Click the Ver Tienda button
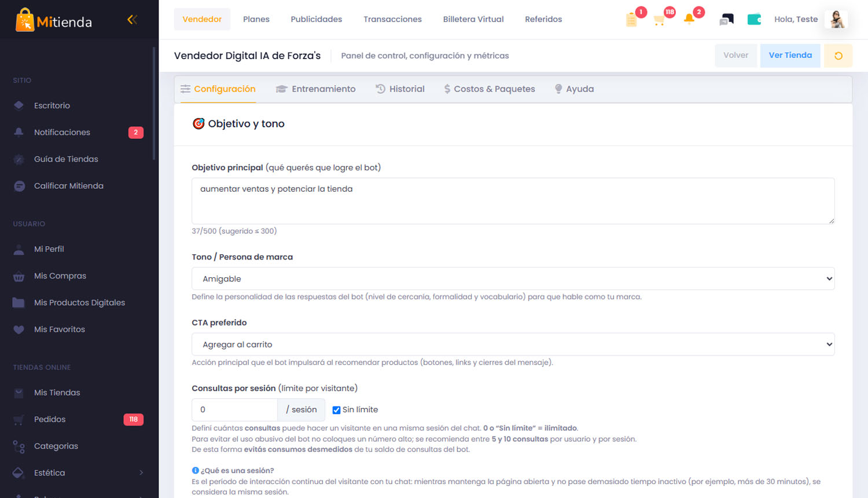 pos(790,56)
